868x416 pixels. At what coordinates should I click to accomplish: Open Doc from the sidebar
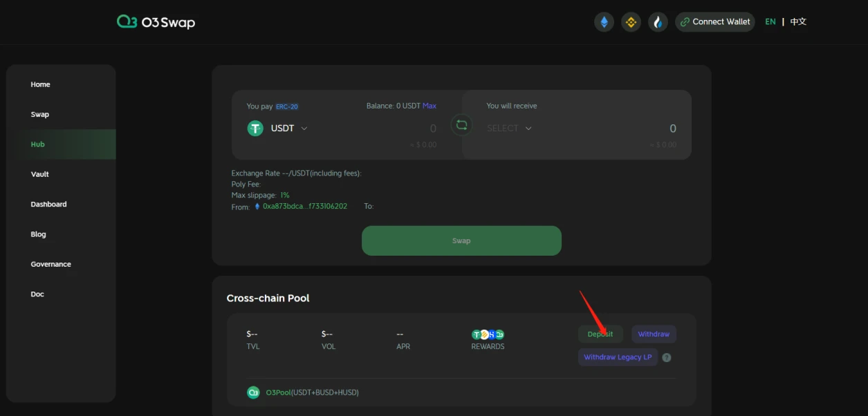37,294
